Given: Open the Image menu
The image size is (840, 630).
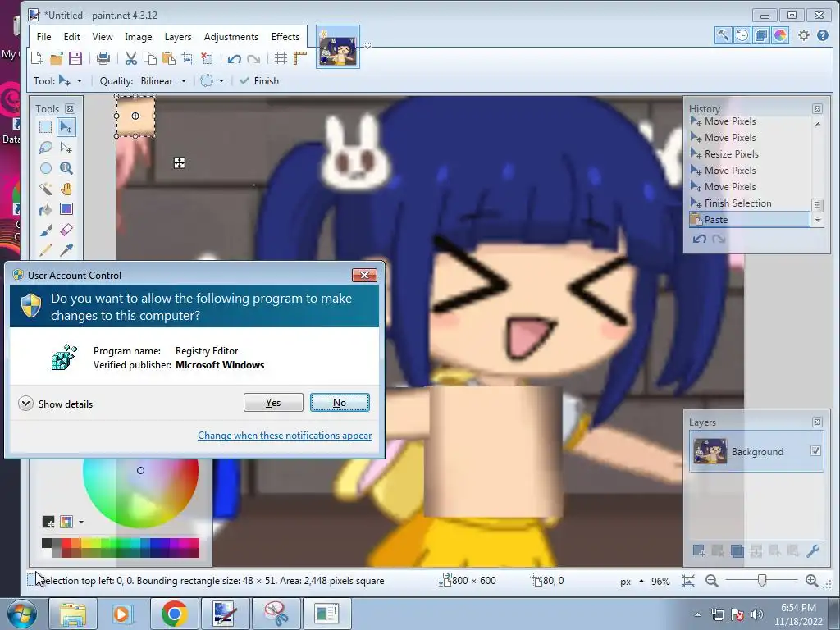Looking at the screenshot, I should click(x=138, y=36).
